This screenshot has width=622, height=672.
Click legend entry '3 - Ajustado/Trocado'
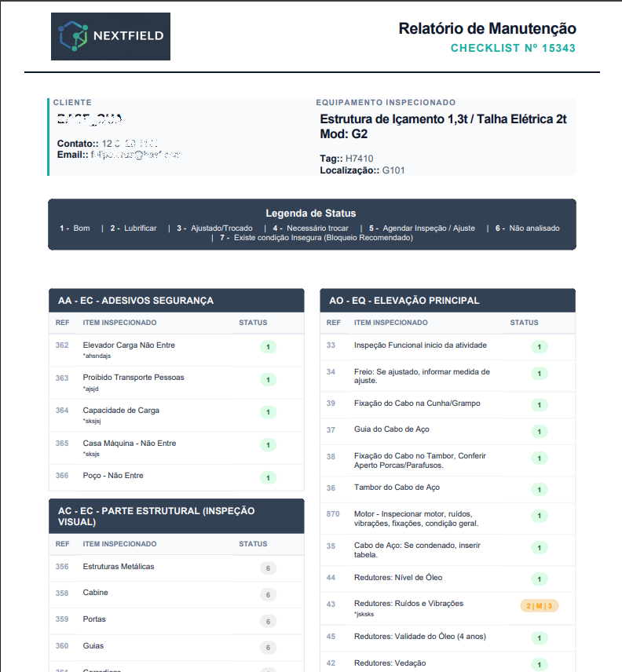tap(214, 228)
